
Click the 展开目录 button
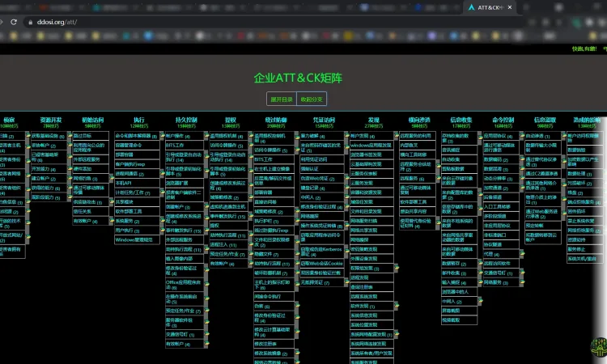coord(282,99)
